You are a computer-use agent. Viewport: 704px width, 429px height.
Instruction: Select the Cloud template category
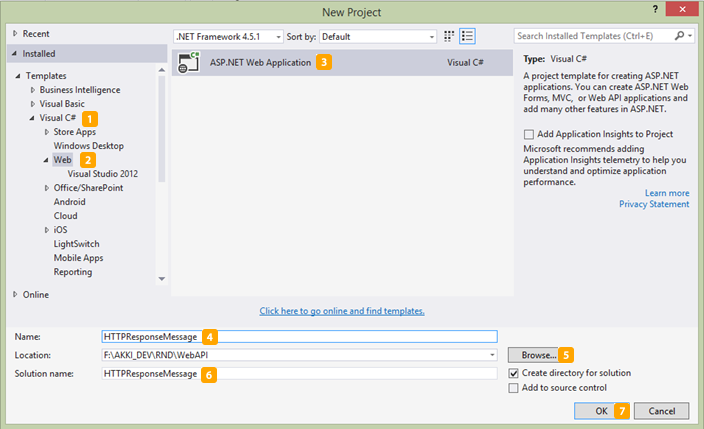click(65, 216)
